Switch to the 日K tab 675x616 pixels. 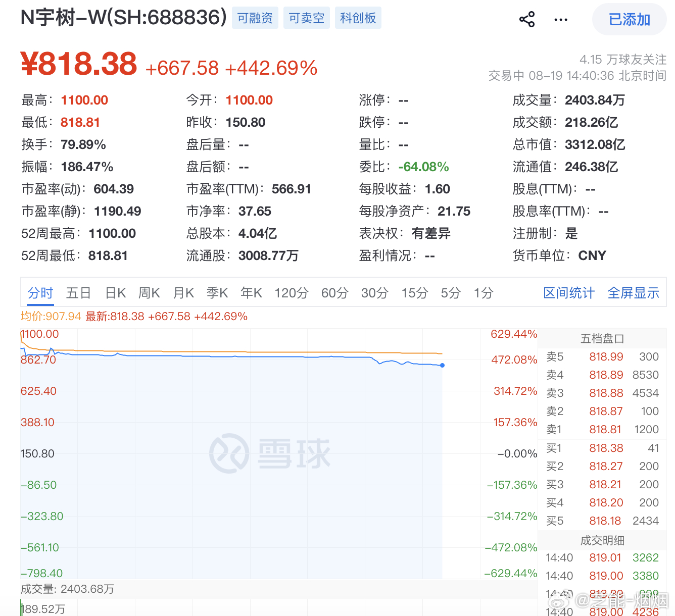[x=116, y=293]
